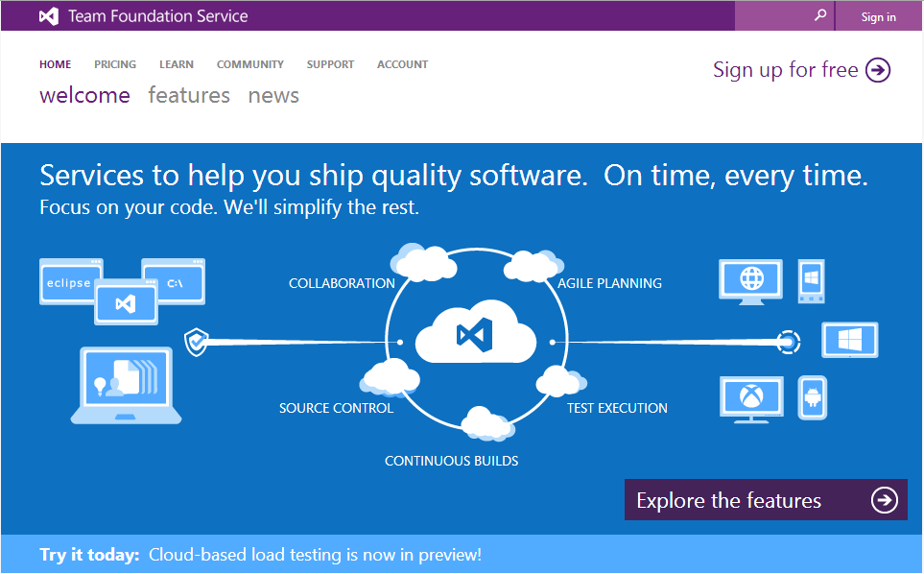This screenshot has height=574, width=924.
Task: Click the eclipse window icon
Action: (71, 281)
